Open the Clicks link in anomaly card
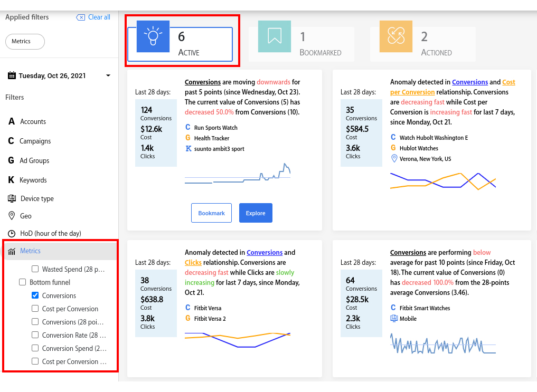The image size is (537, 392). [193, 262]
